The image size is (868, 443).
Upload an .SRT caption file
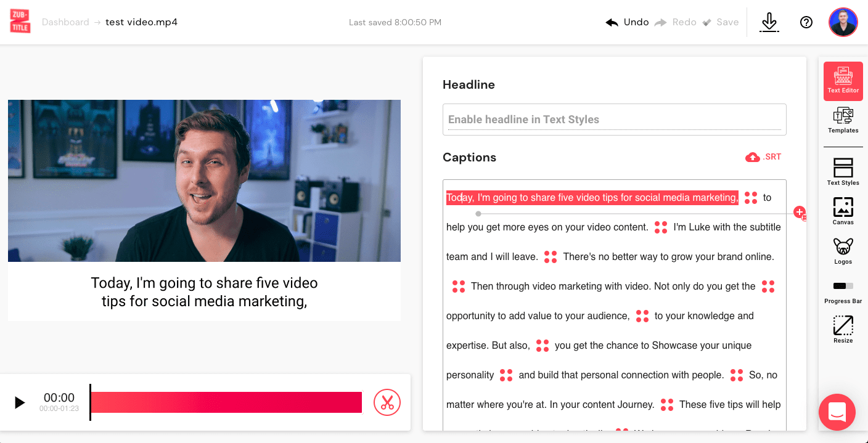(x=763, y=157)
